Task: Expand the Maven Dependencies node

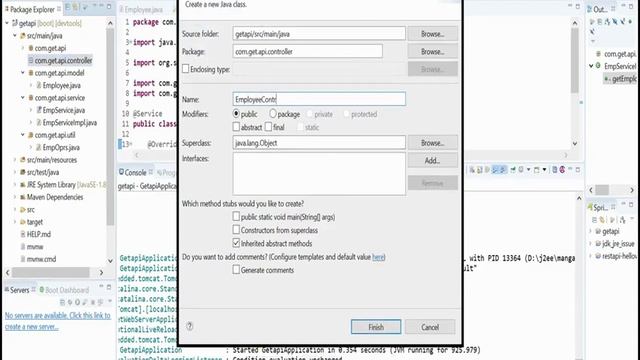Action: pyautogui.click(x=15, y=197)
